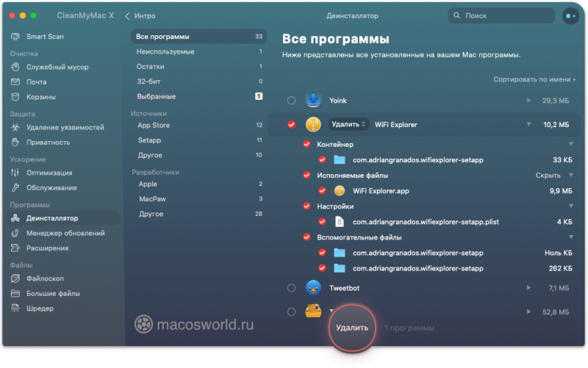This screenshot has height=368, width=588.
Task: Expand the 52,8 МБ app row arrow
Action: 528,311
